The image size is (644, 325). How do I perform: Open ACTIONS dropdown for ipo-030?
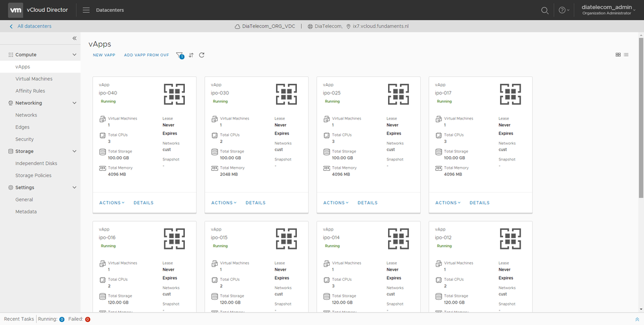pos(224,203)
